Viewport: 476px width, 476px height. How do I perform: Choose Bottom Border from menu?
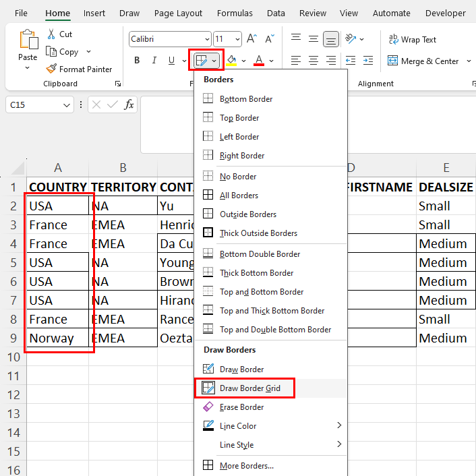pos(270,98)
